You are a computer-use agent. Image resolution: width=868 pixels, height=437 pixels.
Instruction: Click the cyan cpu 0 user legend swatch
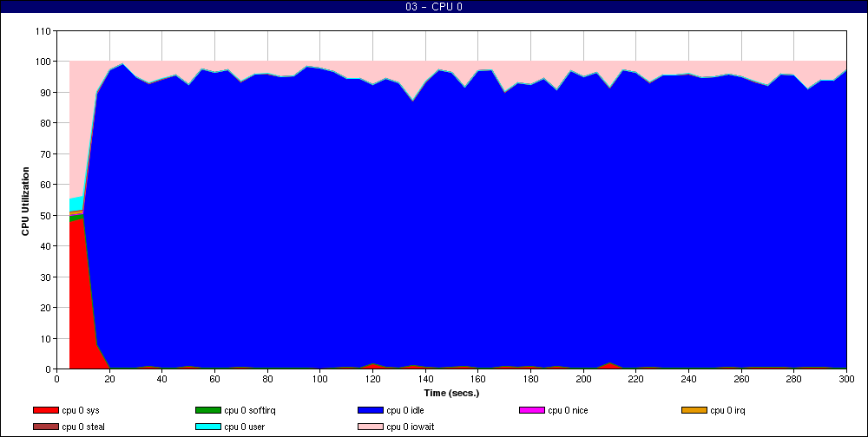pos(208,427)
